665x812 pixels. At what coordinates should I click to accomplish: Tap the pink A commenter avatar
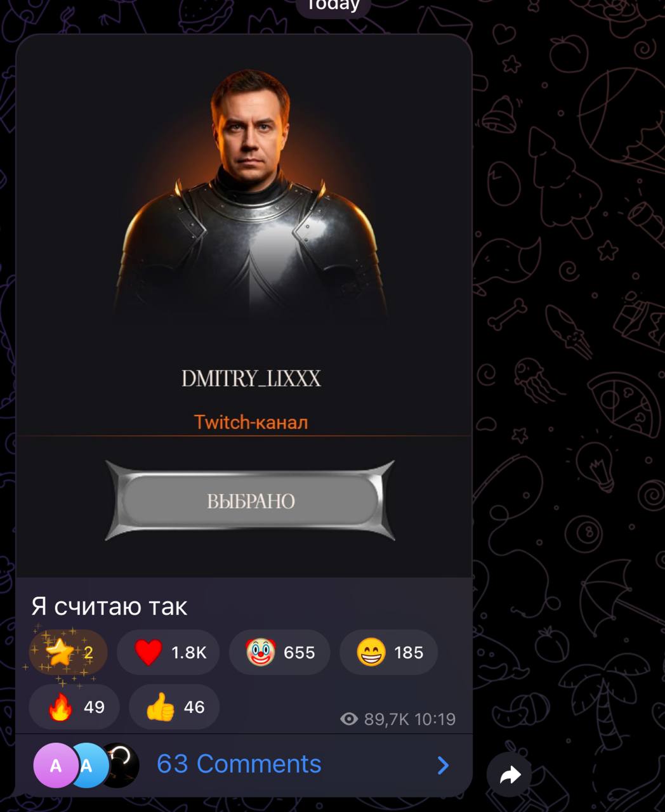(x=55, y=765)
